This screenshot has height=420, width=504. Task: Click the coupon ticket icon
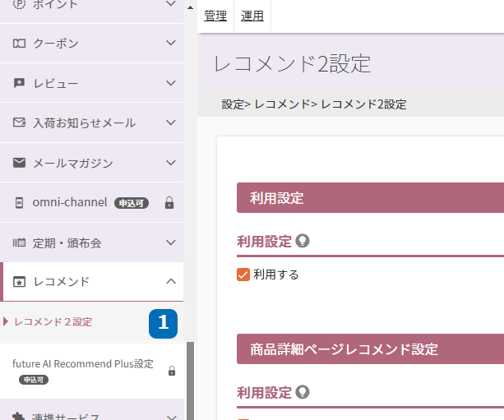click(19, 43)
